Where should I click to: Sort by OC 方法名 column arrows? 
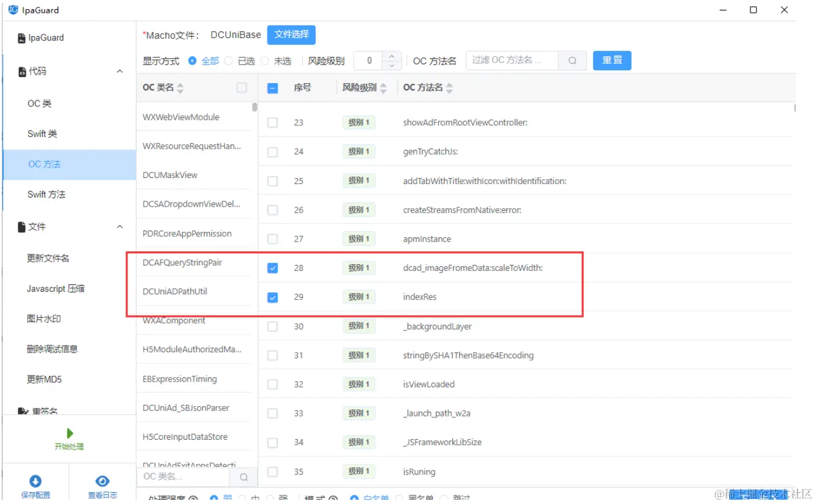click(449, 89)
